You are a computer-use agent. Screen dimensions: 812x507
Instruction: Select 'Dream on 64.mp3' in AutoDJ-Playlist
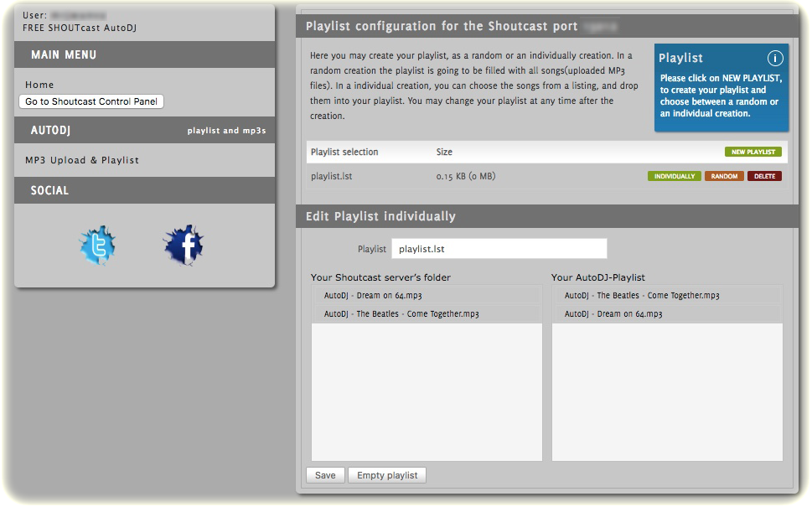pyautogui.click(x=667, y=313)
